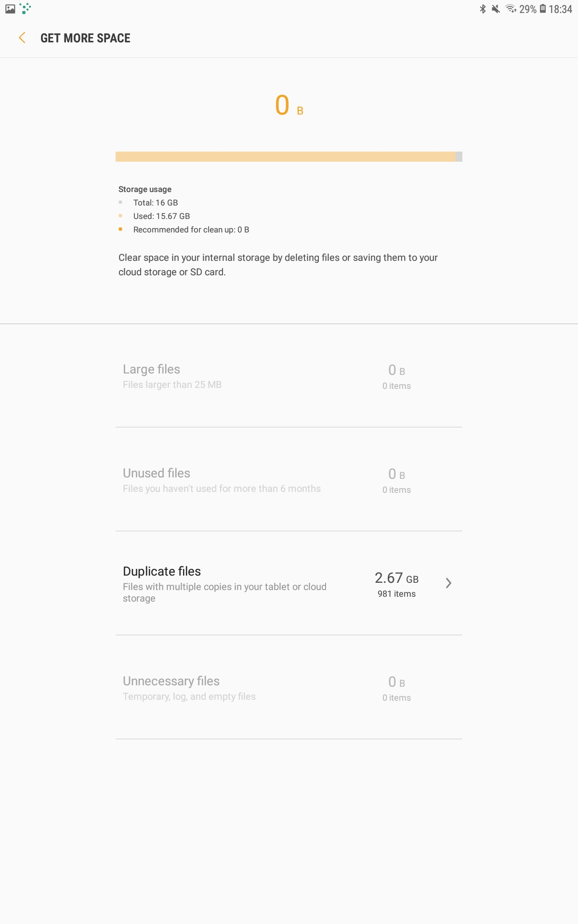578x924 pixels.
Task: Open the Duplicate files chevron
Action: pos(448,583)
